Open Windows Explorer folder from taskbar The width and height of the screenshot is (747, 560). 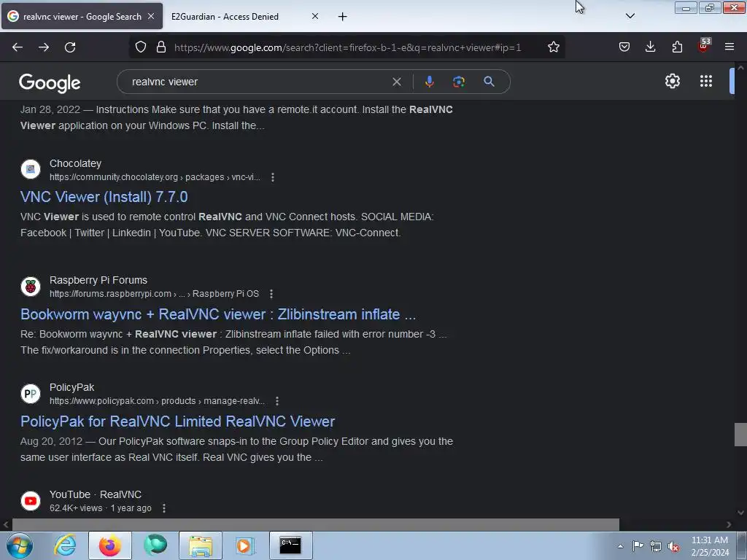click(x=201, y=545)
